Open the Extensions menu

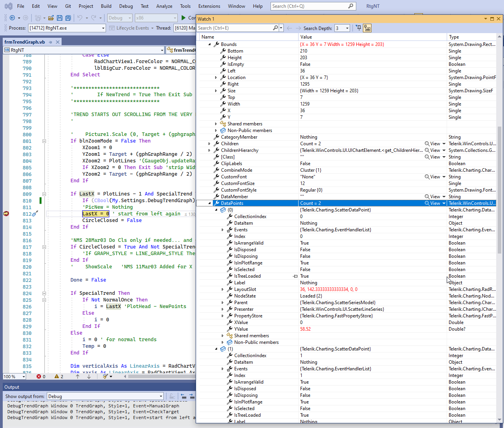[x=209, y=6]
